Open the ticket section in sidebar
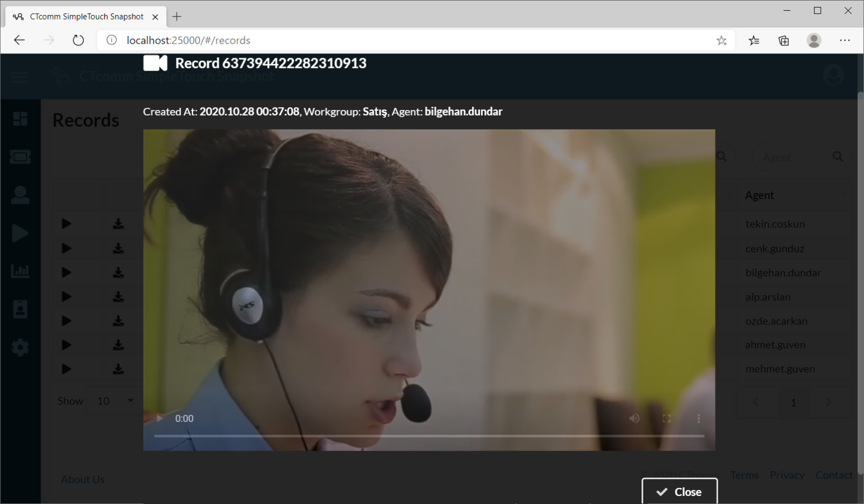Screen dimensions: 864x504 coord(21,156)
